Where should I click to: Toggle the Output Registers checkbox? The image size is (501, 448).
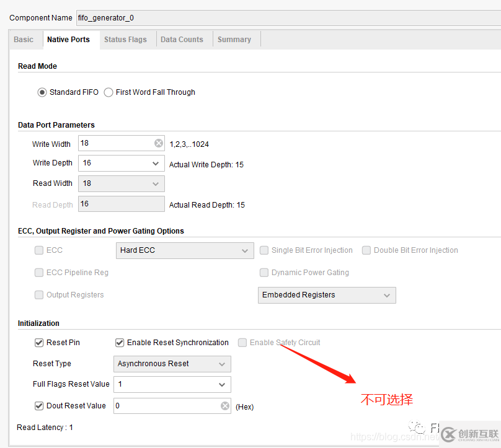coord(39,295)
